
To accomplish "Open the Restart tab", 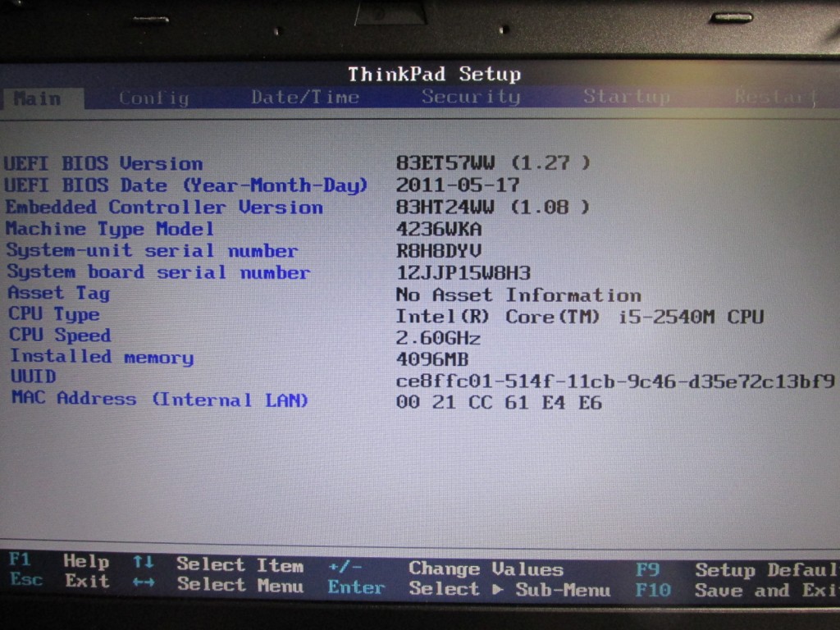I will click(x=775, y=97).
